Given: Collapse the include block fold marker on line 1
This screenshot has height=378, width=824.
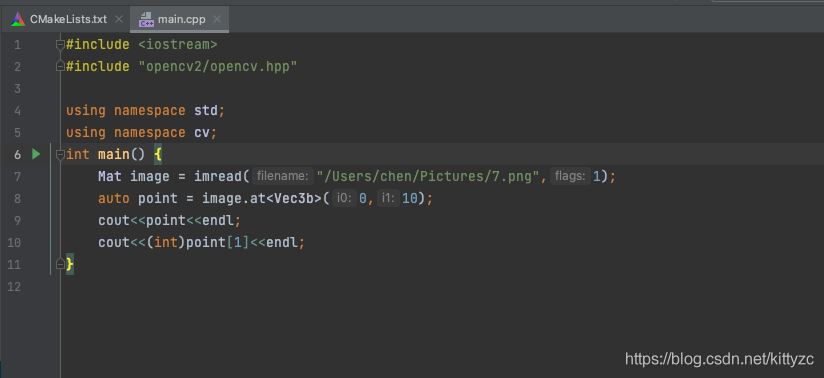Looking at the screenshot, I should [x=60, y=45].
